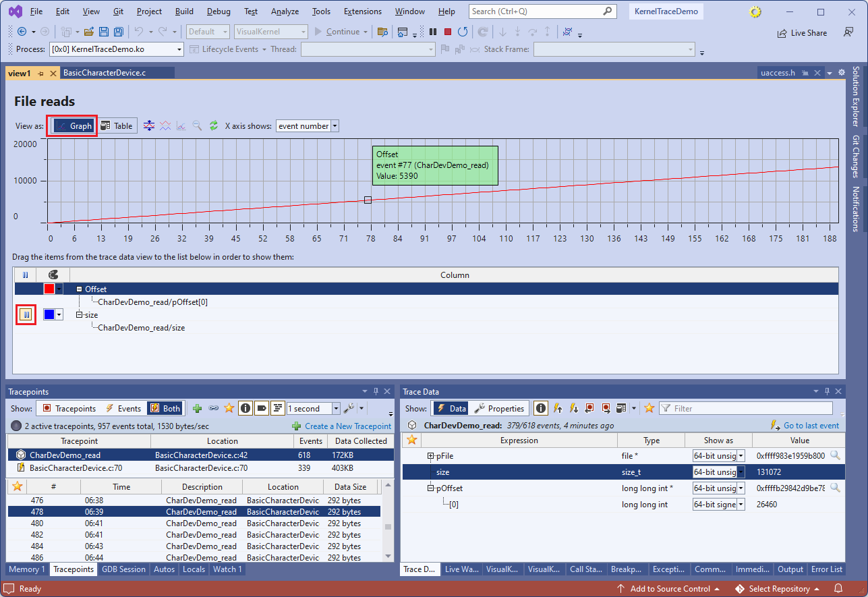
Task: Click the chain link icon in Tracepoints toolbar
Action: click(213, 408)
